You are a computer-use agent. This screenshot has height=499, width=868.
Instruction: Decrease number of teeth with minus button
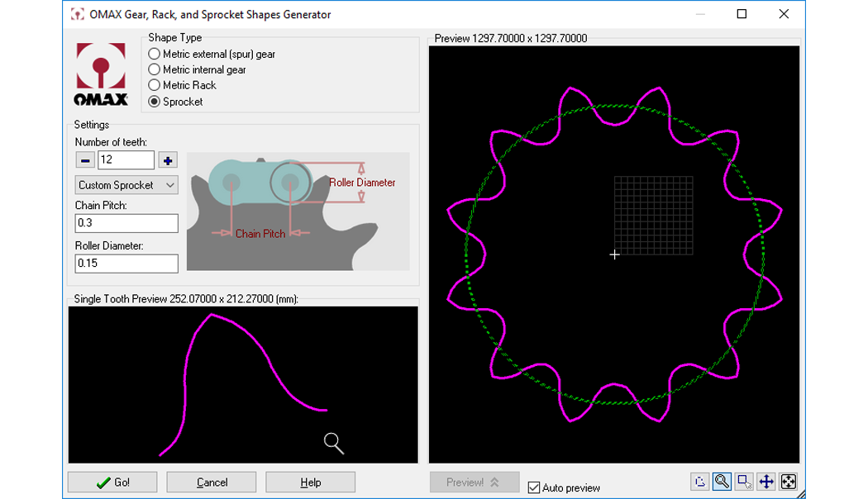point(85,160)
